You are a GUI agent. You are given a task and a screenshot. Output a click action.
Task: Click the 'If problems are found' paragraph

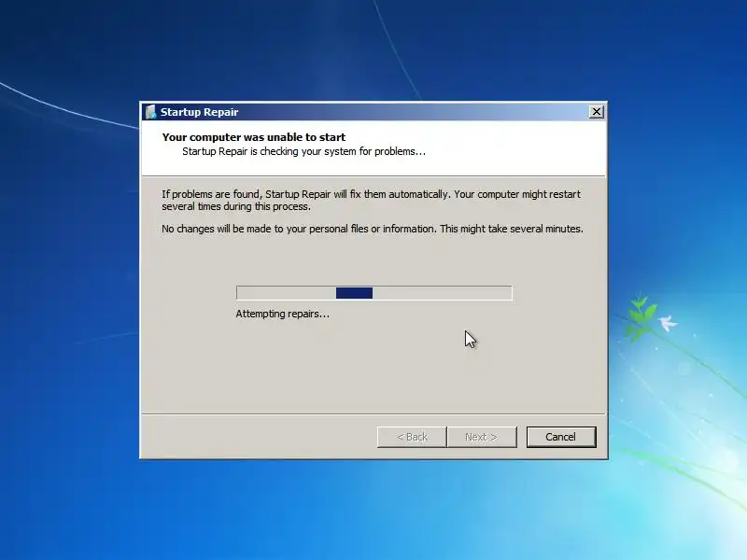pyautogui.click(x=371, y=201)
